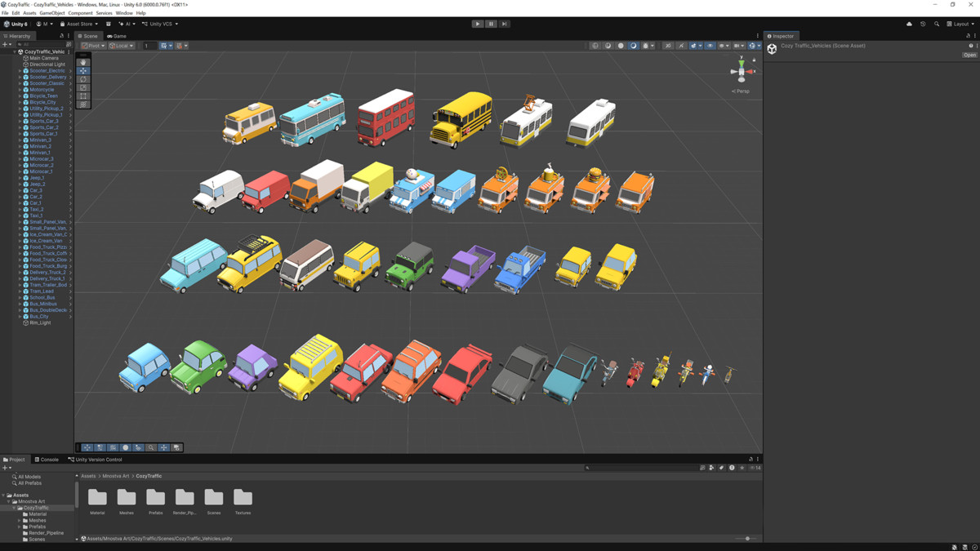The height and width of the screenshot is (551, 980).
Task: Switch to the Game tab
Action: tap(117, 36)
